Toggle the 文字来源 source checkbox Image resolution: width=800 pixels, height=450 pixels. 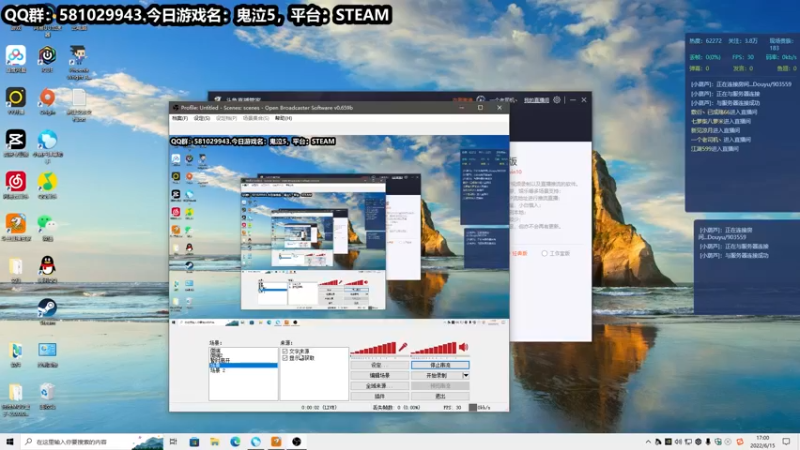tap(285, 352)
